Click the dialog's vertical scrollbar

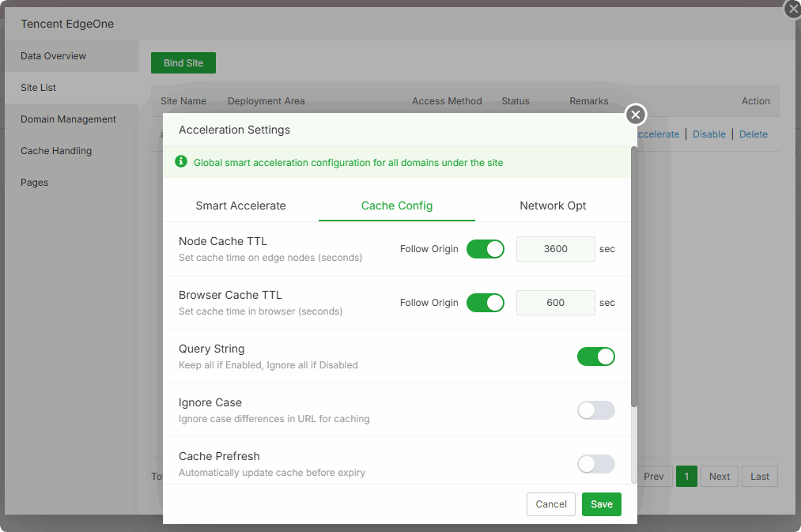click(x=634, y=277)
